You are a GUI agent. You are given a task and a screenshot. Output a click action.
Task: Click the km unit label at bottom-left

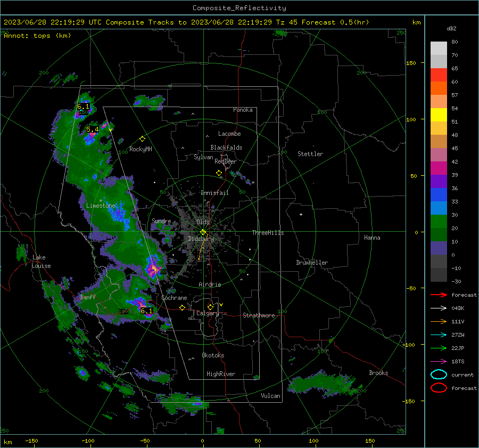[x=7, y=442]
